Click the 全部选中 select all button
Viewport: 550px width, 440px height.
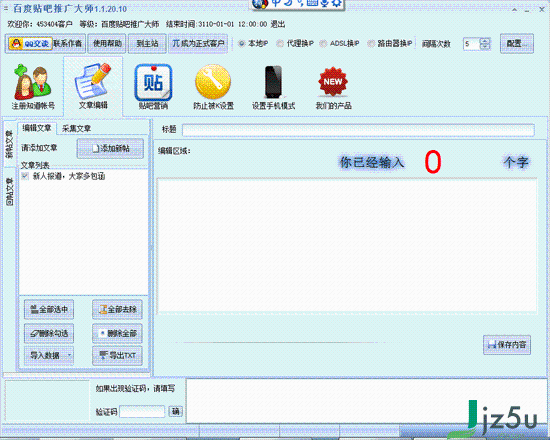(49, 309)
